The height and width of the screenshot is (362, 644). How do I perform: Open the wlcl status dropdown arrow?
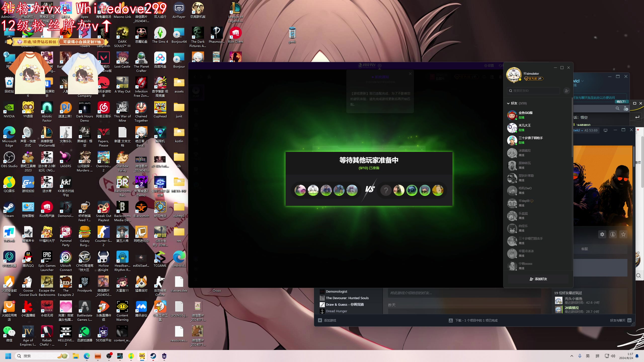point(583,81)
